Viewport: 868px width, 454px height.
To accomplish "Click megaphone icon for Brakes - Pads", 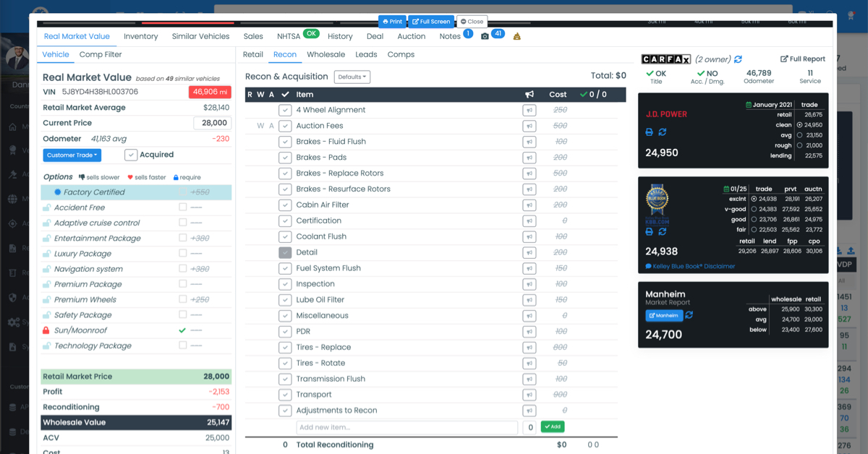I will [x=529, y=158].
